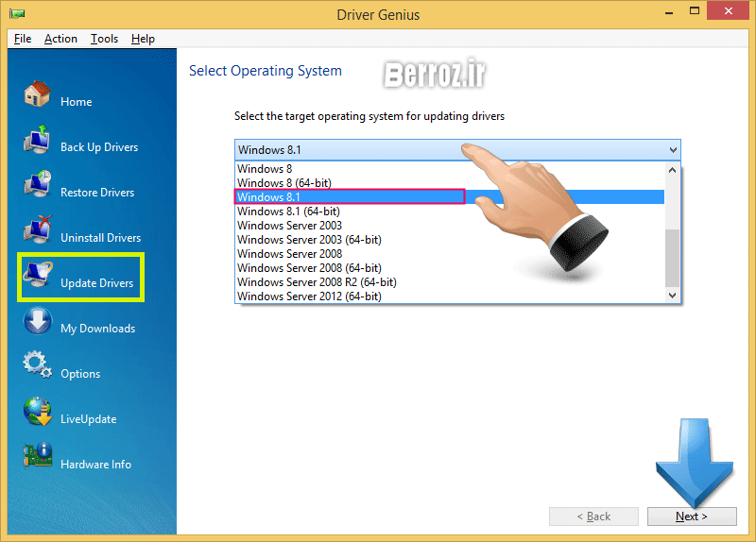
Task: Open My Downloads section label
Action: coord(98,328)
